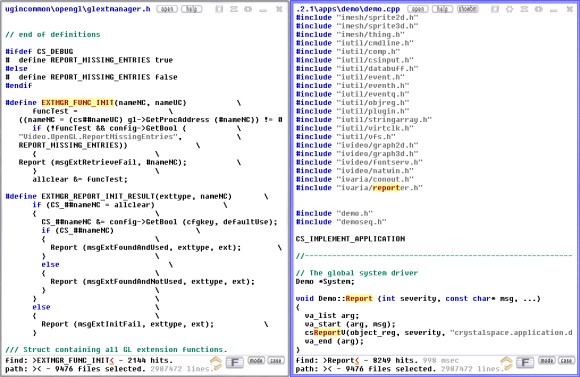Click octagon icon in glextmanager.h title bar
The height and width of the screenshot is (377, 580).
pyautogui.click(x=248, y=9)
